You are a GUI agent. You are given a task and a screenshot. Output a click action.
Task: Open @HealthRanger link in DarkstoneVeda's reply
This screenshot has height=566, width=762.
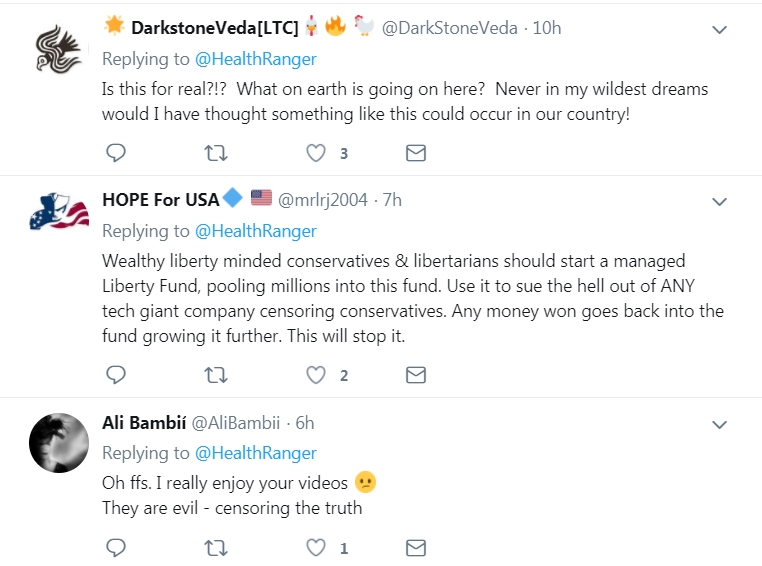click(255, 59)
